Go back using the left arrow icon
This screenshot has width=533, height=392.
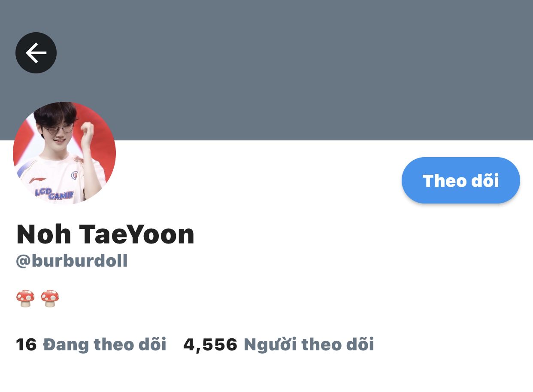tap(36, 53)
